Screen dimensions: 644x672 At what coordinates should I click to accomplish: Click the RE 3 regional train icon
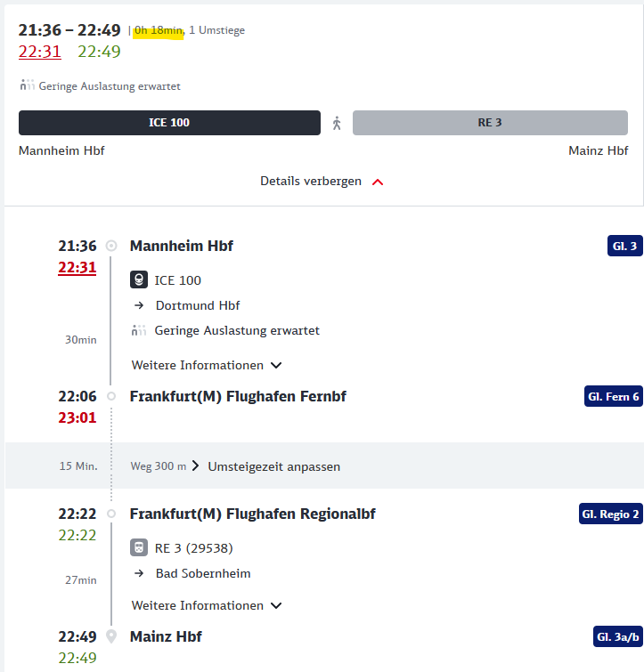coord(139,547)
